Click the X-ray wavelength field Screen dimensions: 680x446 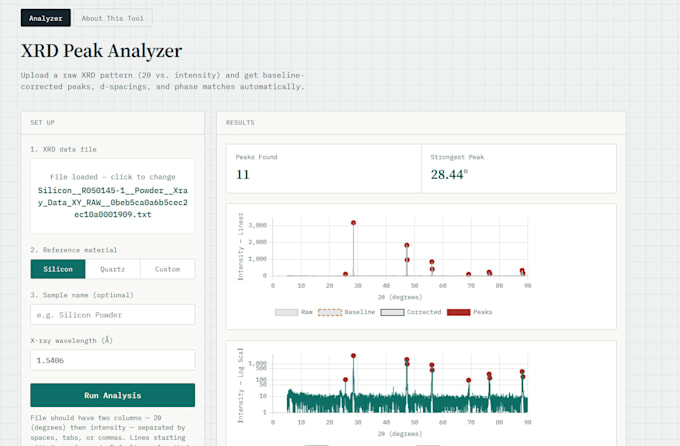(x=113, y=360)
